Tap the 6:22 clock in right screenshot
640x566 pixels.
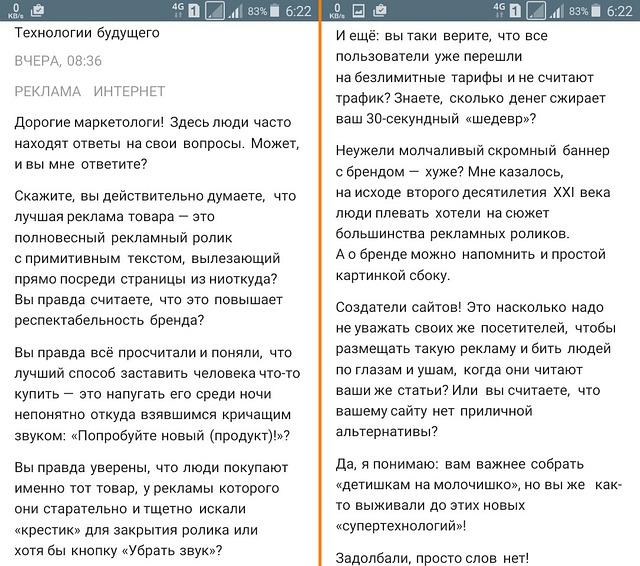point(620,11)
